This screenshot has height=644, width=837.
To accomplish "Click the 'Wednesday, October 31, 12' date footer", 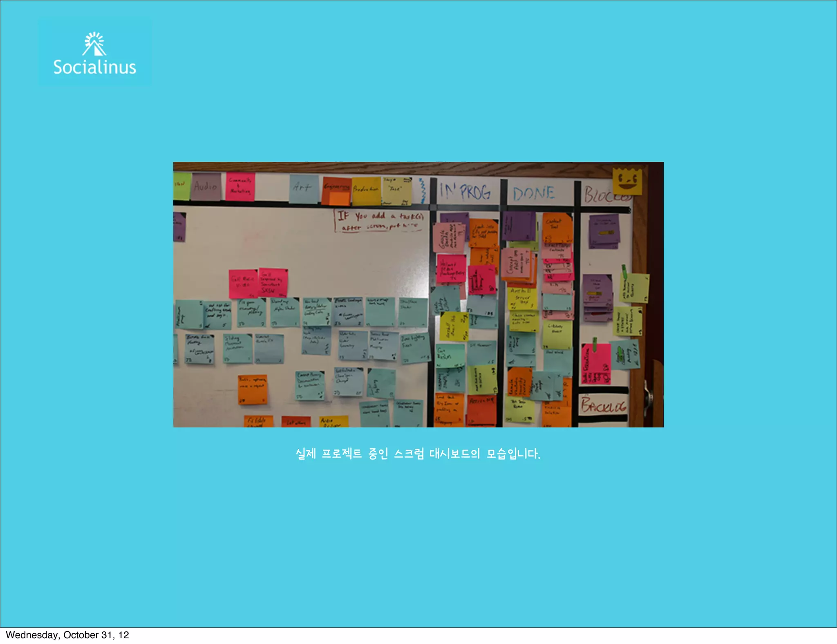I will point(67,635).
